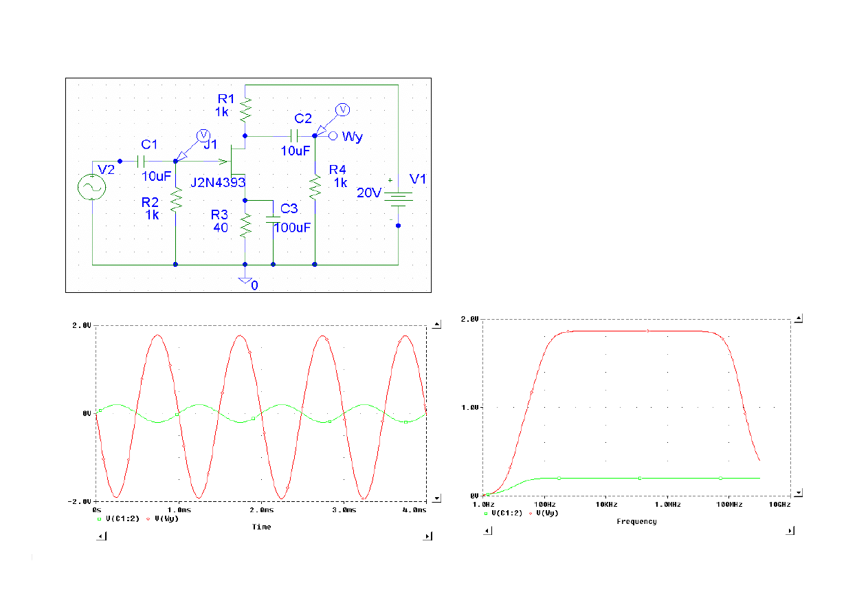Select the R1 1k resistor symbol
This screenshot has width=868, height=614.
click(245, 109)
